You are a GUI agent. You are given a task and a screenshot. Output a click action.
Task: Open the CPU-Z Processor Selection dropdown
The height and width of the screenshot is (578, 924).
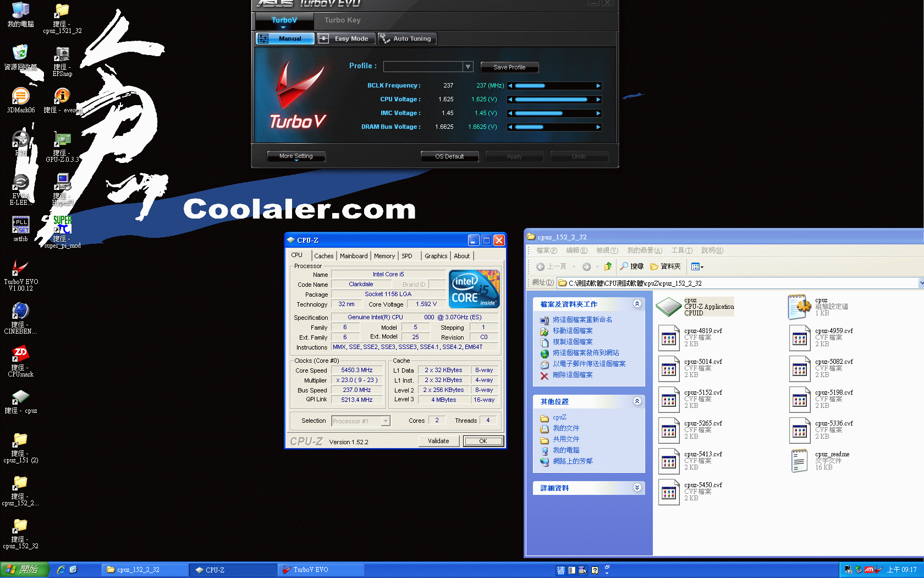(x=386, y=421)
